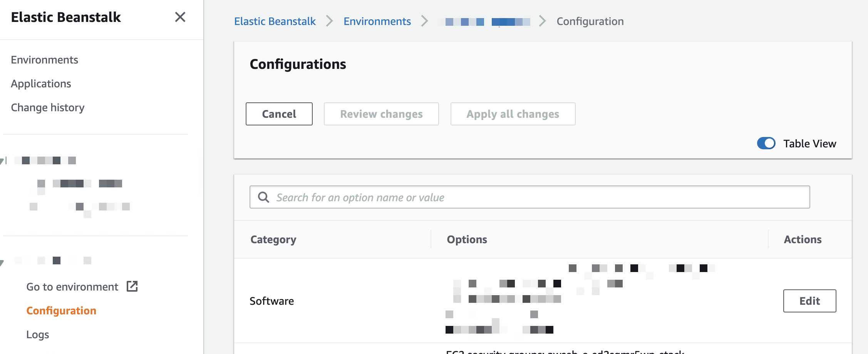Select Configuration in the sidebar
The image size is (868, 354).
tap(61, 311)
